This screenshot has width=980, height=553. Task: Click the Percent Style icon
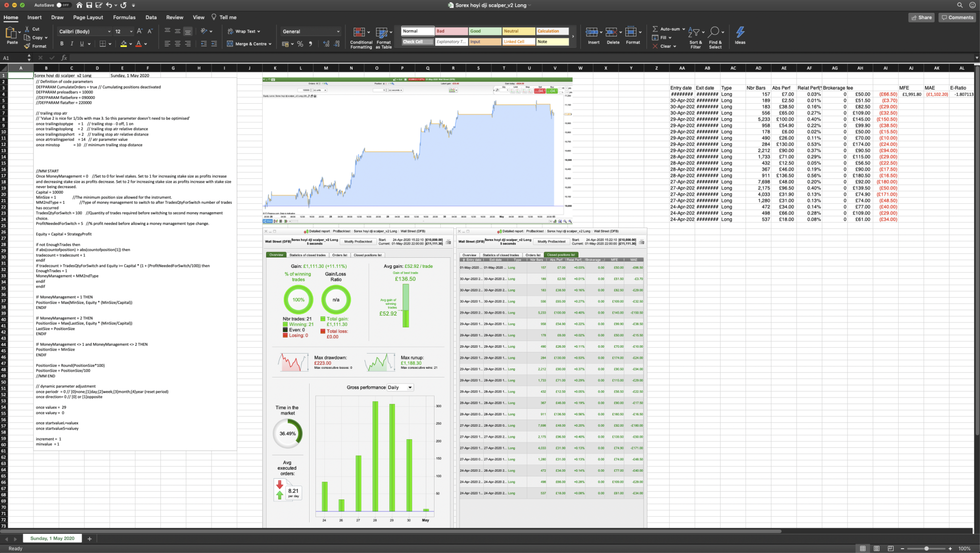[x=300, y=44]
